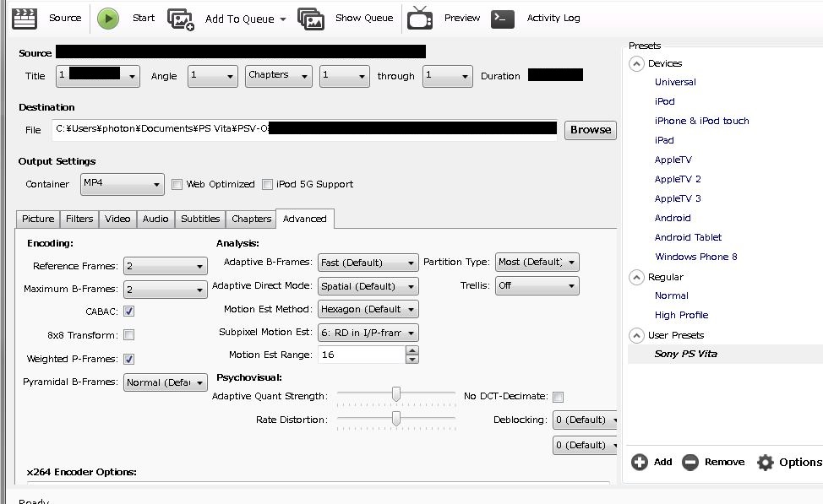
Task: Switch to the Subtitles tab
Action: tap(200, 219)
